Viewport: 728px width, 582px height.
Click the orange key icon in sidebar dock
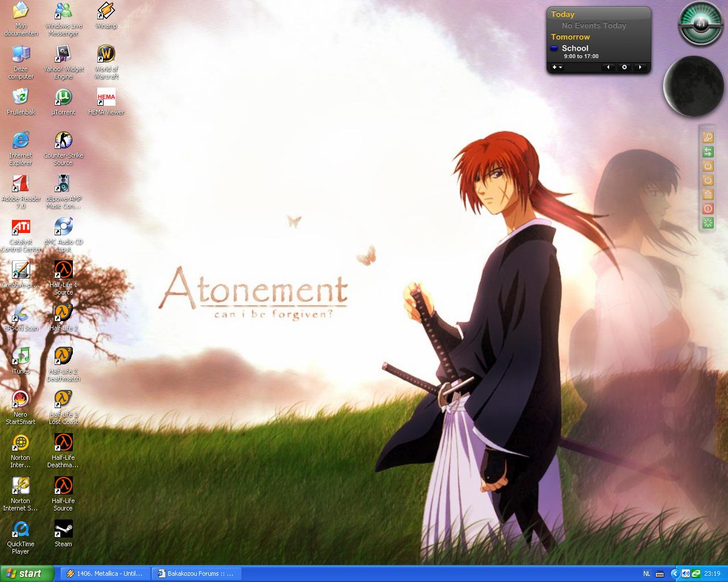[x=708, y=137]
